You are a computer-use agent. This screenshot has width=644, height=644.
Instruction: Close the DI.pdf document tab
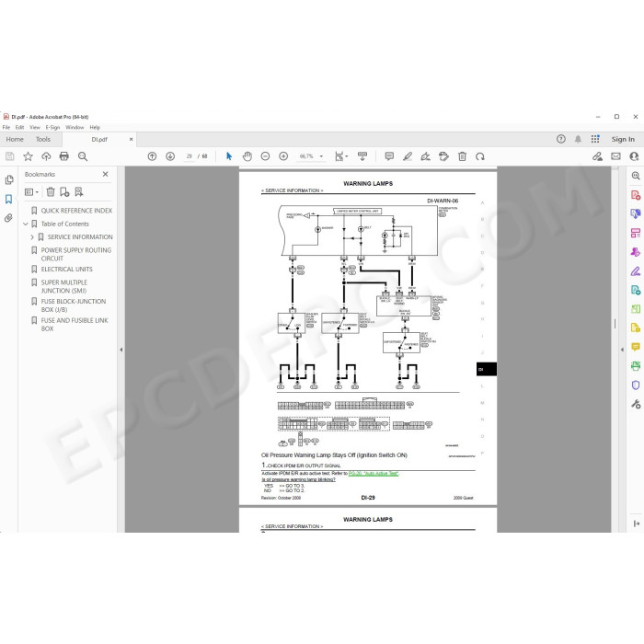tap(131, 139)
